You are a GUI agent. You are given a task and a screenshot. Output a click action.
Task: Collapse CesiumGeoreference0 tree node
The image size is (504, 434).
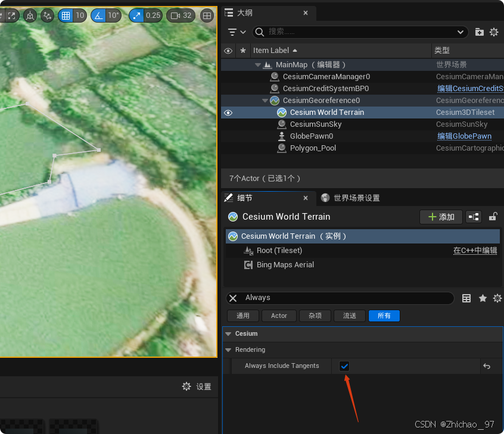click(265, 101)
